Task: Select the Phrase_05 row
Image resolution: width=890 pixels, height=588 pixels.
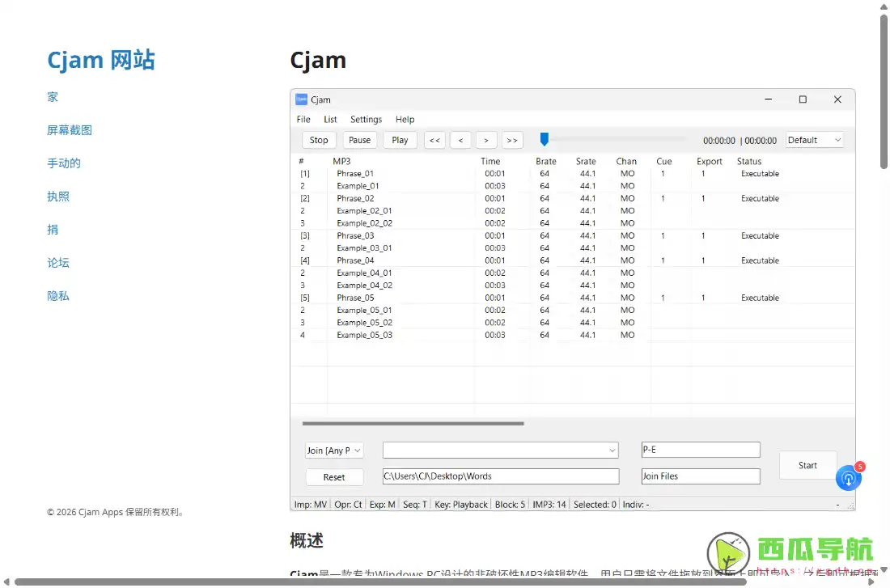Action: (x=572, y=298)
